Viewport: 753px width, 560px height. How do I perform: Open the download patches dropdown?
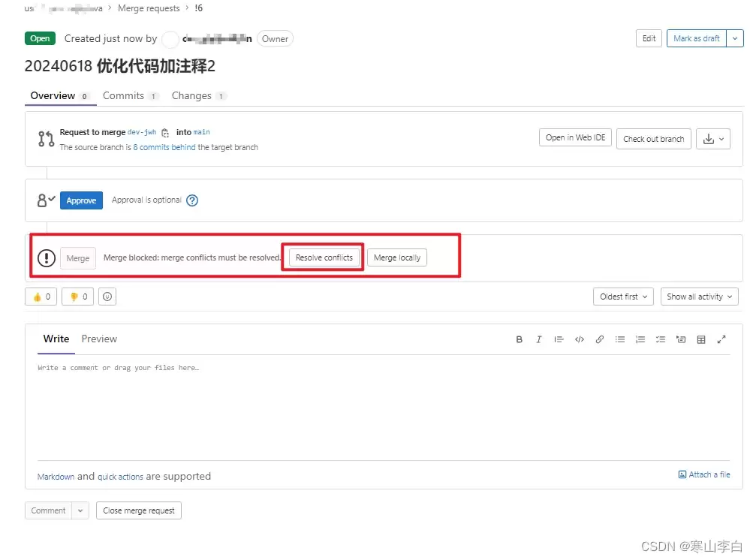[713, 139]
